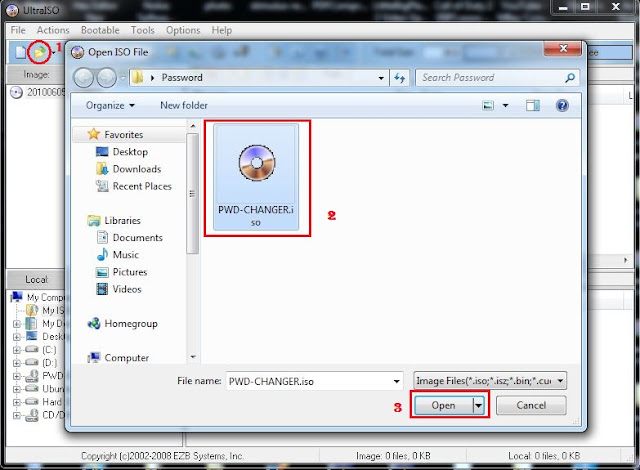Click the Password folder in address bar
The width and height of the screenshot is (640, 470).
coord(182,78)
